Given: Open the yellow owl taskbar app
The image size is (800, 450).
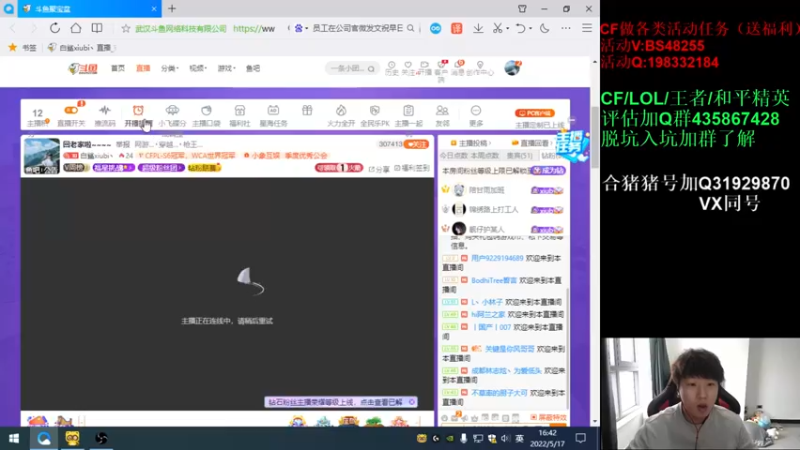Looking at the screenshot, I should 72,438.
